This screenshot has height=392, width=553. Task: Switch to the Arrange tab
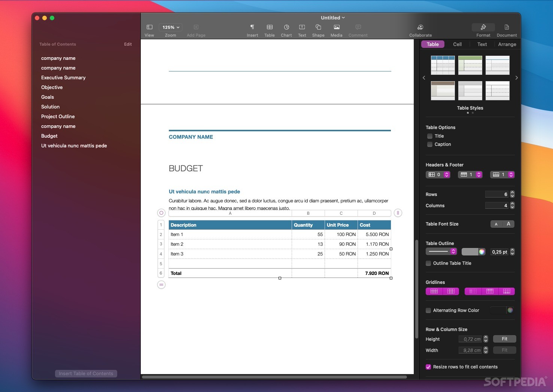coord(507,44)
